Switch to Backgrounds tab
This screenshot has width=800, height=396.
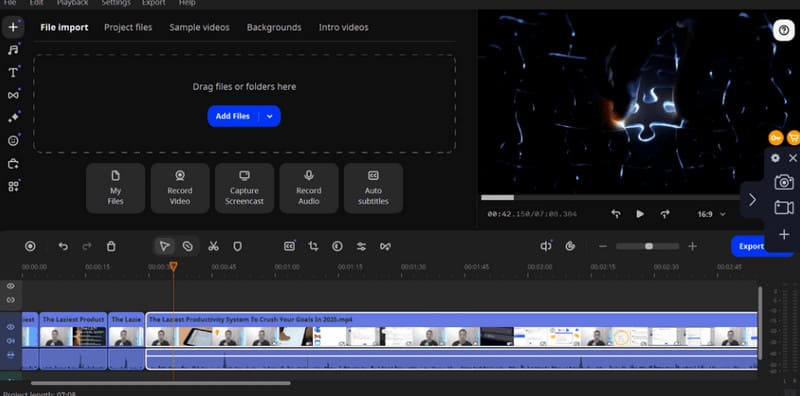pyautogui.click(x=274, y=28)
